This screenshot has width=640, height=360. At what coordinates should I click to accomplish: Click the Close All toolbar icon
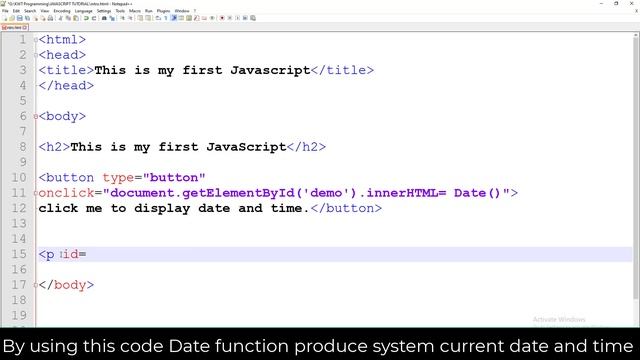click(43, 18)
